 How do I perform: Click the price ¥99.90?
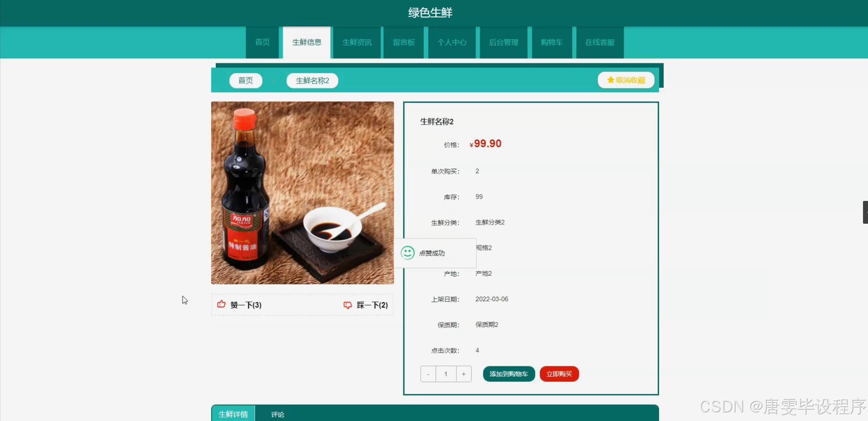pos(485,144)
